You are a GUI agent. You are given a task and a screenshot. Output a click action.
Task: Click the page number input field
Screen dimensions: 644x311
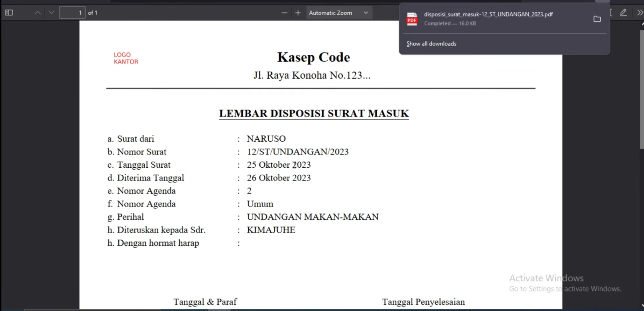(x=72, y=13)
